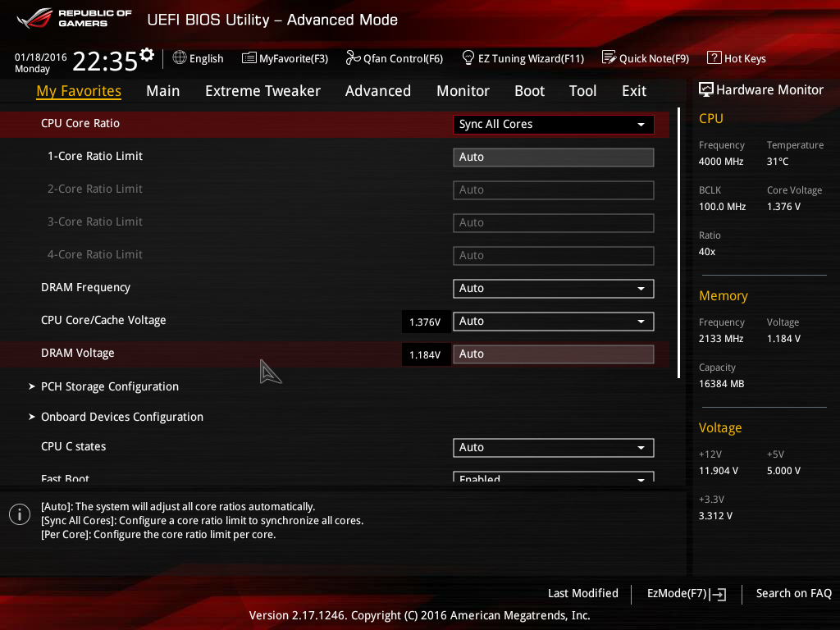Click the 3.312 V reading
Screen dimensions: 840x630
tap(715, 515)
